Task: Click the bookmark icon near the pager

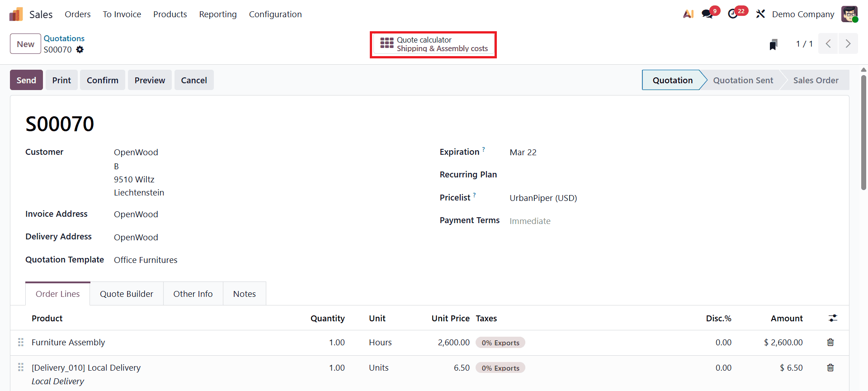Action: [774, 44]
